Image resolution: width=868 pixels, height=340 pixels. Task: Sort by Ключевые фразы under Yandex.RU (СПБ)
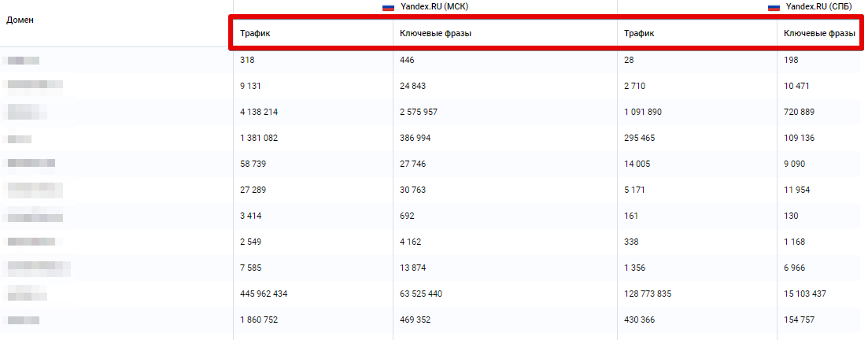click(x=819, y=34)
